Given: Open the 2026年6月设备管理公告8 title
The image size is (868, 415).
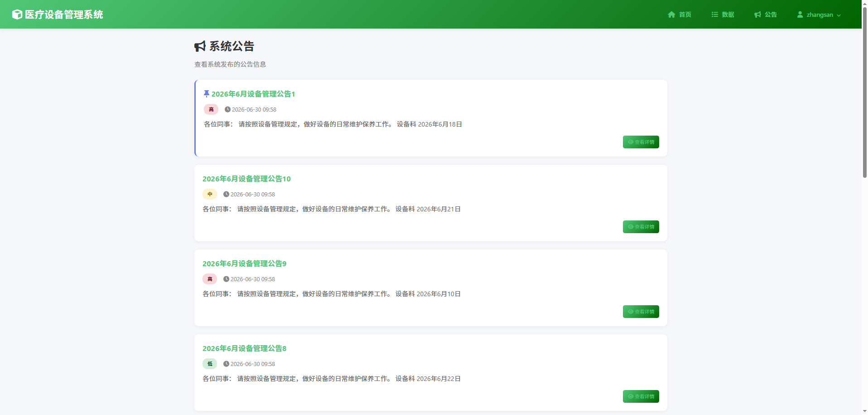Looking at the screenshot, I should coord(244,348).
